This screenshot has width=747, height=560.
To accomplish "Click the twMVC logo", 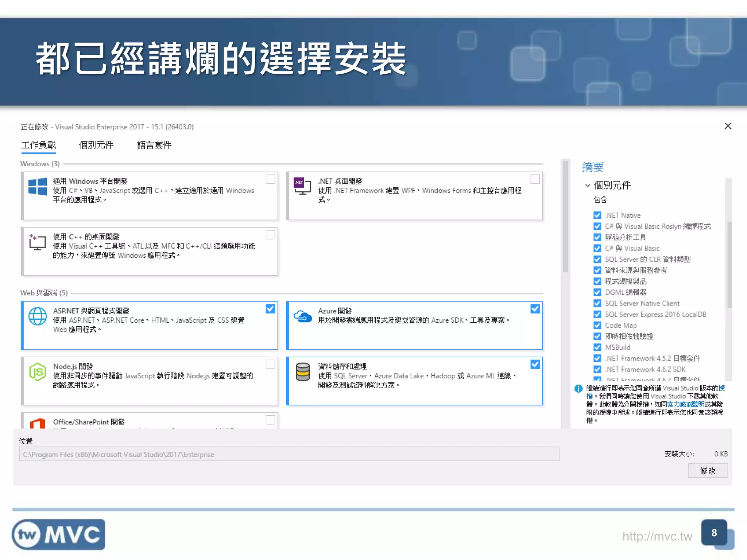I will coord(58,534).
